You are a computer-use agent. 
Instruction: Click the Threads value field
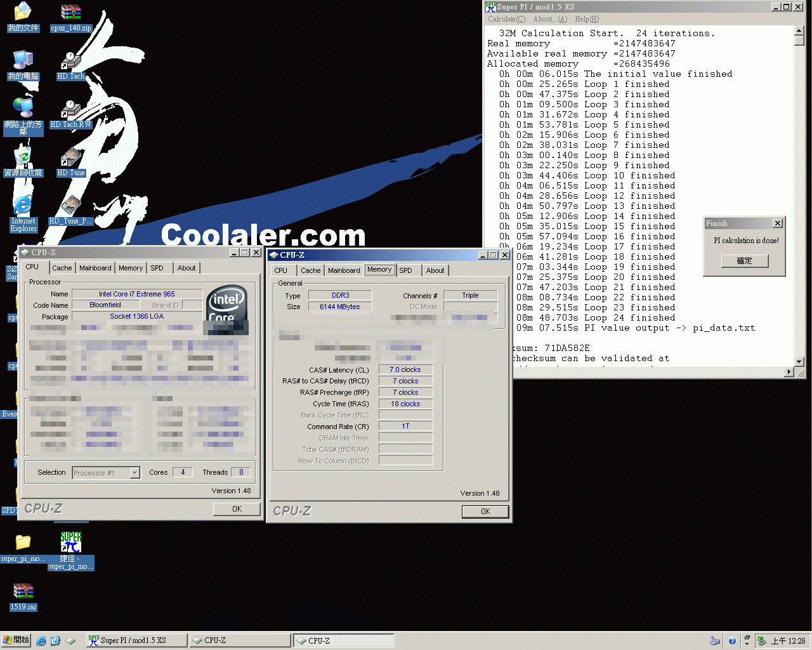[x=241, y=472]
